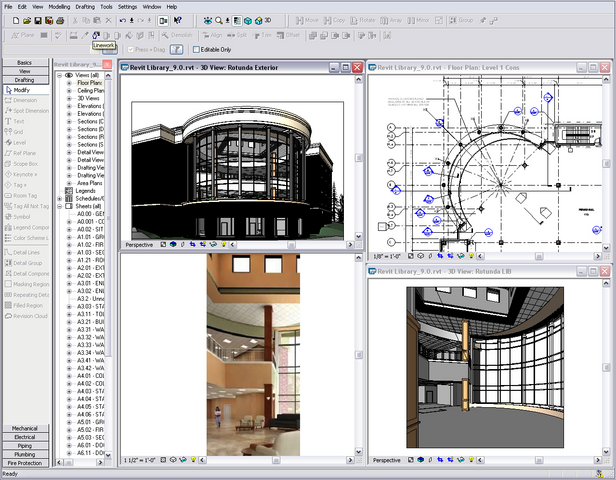Open the Settings menu
The height and width of the screenshot is (480, 616).
click(x=127, y=7)
